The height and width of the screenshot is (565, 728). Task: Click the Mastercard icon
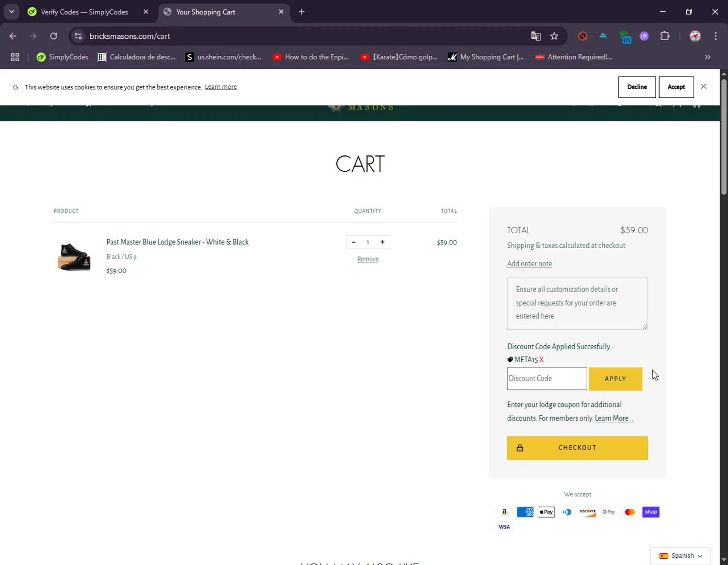coord(630,512)
